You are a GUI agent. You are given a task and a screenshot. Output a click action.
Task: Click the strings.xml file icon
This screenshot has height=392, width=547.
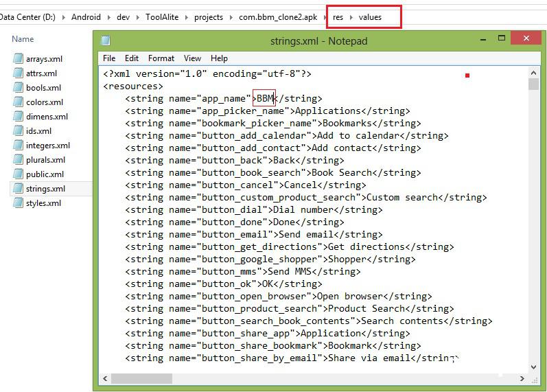coord(18,188)
